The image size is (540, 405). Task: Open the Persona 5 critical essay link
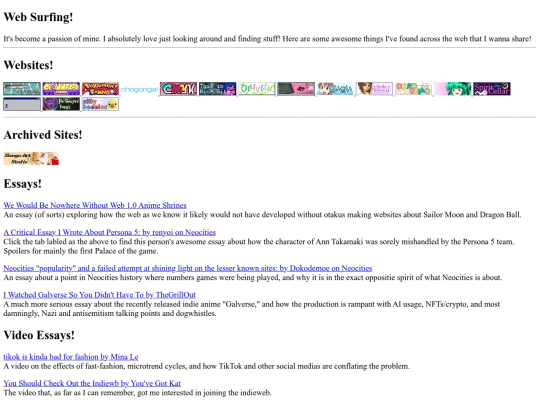pos(110,232)
